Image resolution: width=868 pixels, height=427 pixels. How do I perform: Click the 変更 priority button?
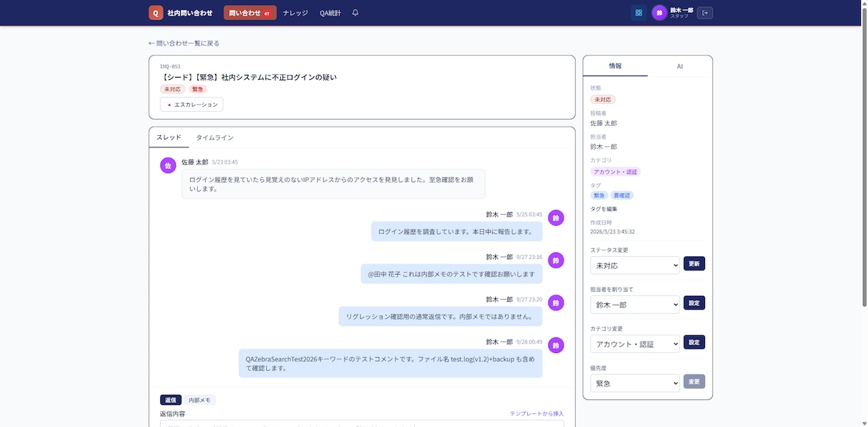click(694, 381)
